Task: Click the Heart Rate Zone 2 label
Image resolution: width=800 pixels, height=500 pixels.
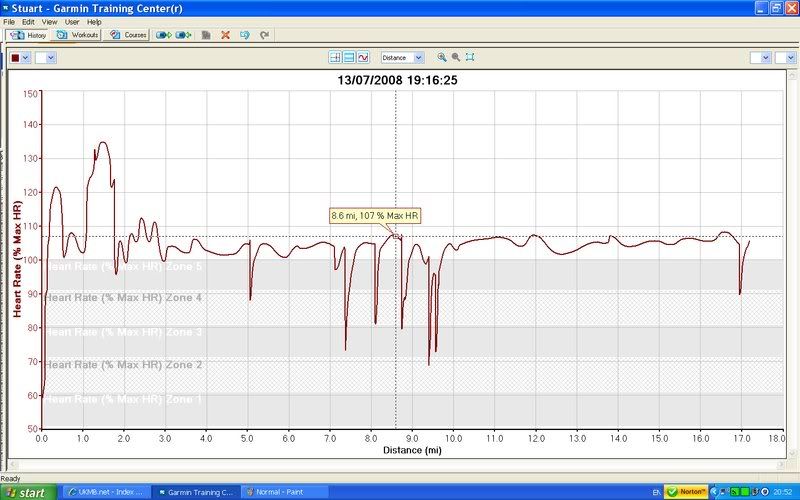Action: [x=123, y=365]
